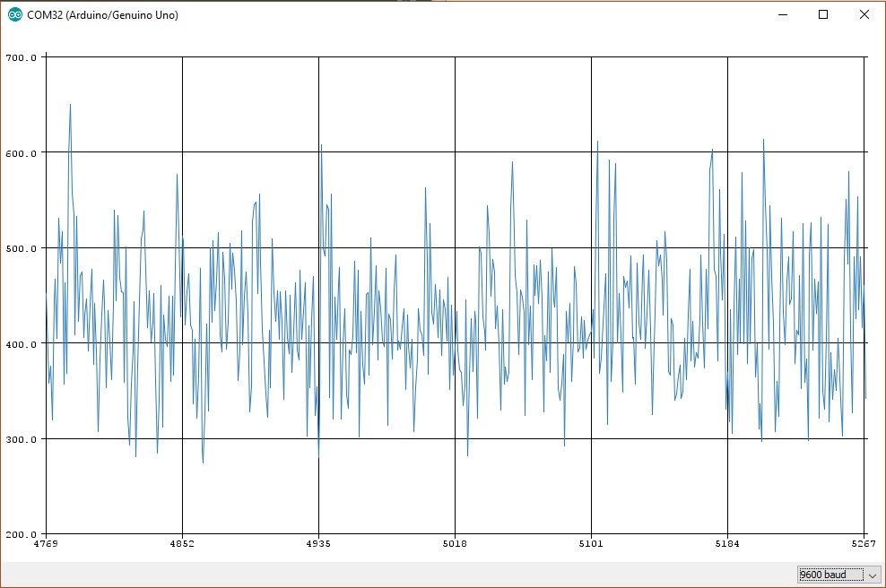
Task: Click the 200.0 y-axis label
Action: click(x=21, y=534)
